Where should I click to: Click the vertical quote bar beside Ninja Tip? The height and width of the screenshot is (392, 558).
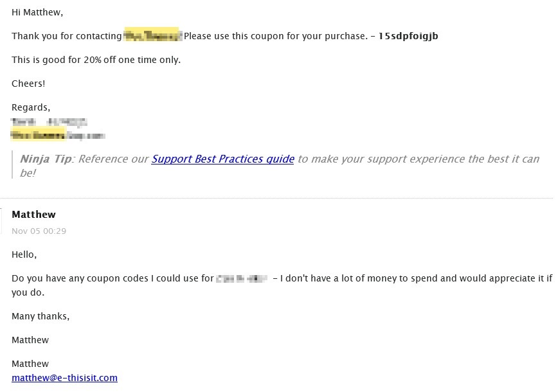point(12,165)
